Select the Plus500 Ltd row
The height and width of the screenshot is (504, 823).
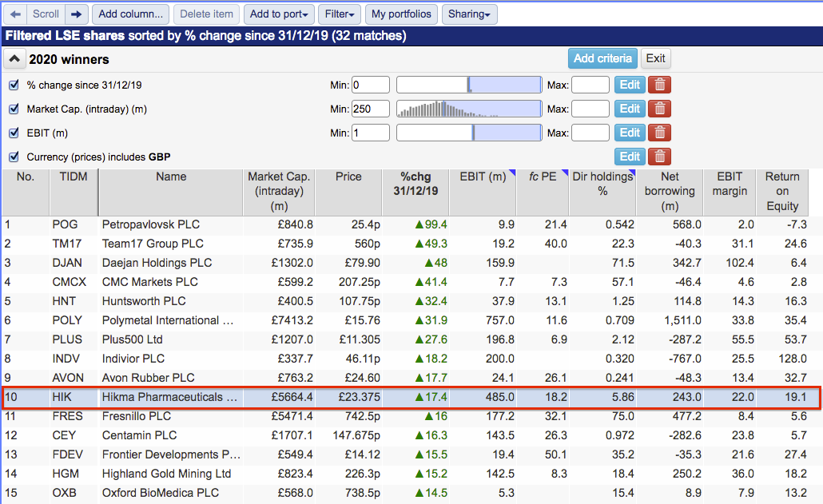[405, 339]
